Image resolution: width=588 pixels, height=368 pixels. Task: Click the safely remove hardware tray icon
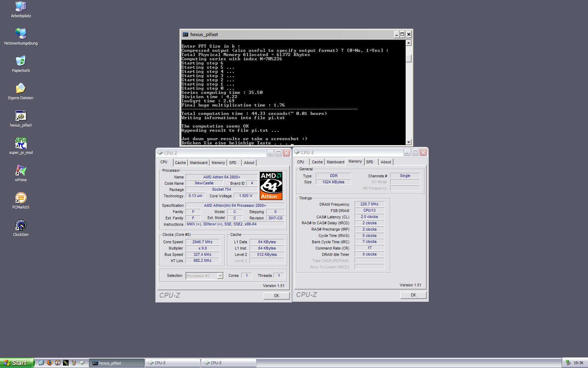[x=568, y=363]
